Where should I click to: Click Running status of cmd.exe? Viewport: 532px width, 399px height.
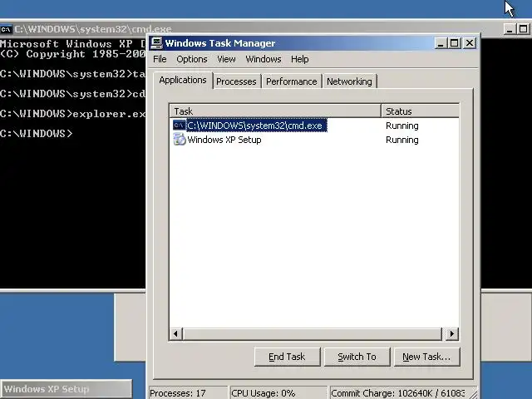(402, 126)
